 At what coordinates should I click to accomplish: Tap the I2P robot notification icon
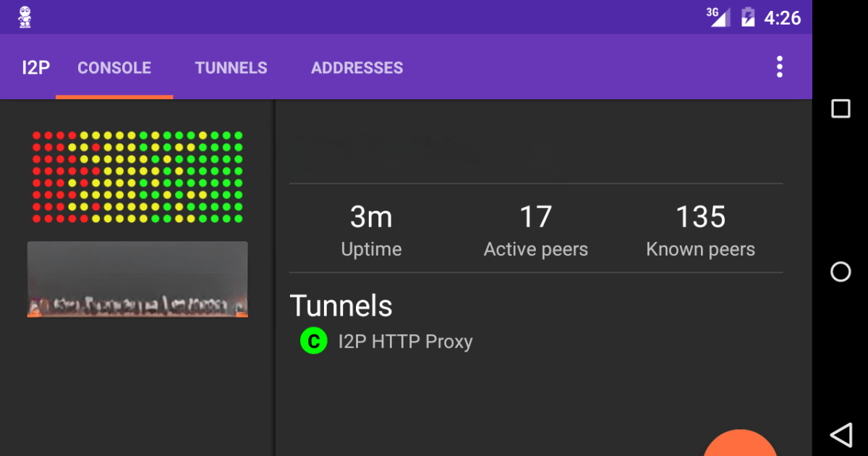click(x=25, y=17)
